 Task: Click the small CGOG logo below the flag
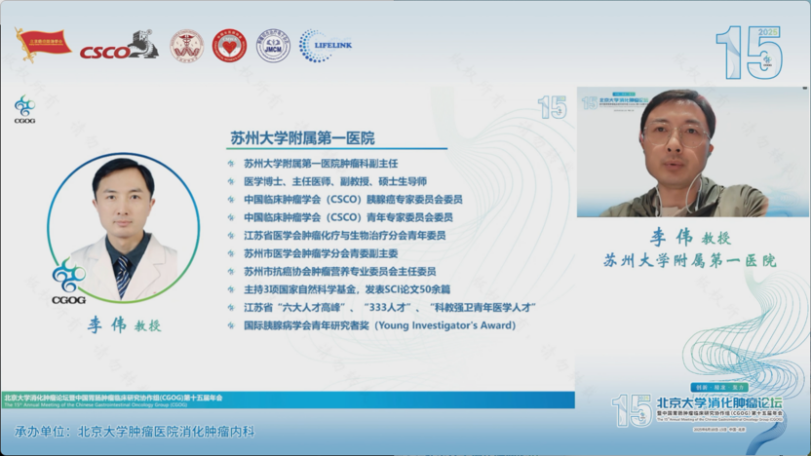point(25,109)
